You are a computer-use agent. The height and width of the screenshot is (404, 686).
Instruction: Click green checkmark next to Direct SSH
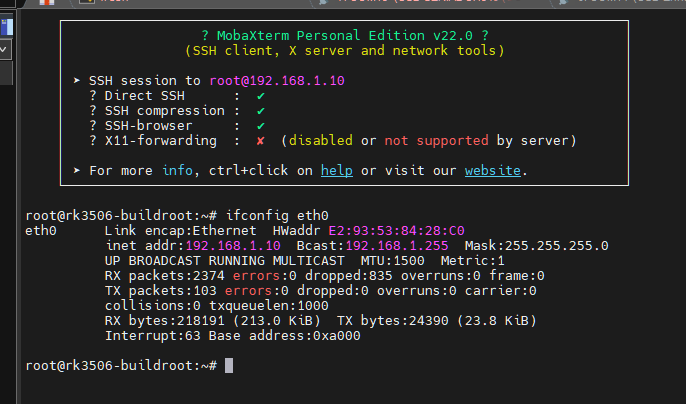click(261, 96)
